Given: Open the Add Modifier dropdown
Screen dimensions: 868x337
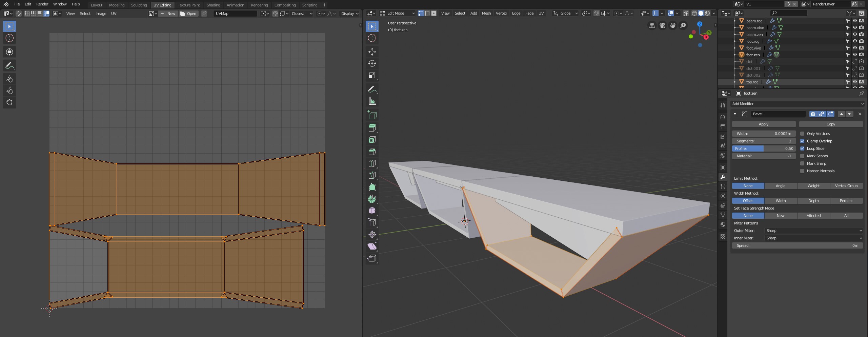Looking at the screenshot, I should (x=797, y=104).
